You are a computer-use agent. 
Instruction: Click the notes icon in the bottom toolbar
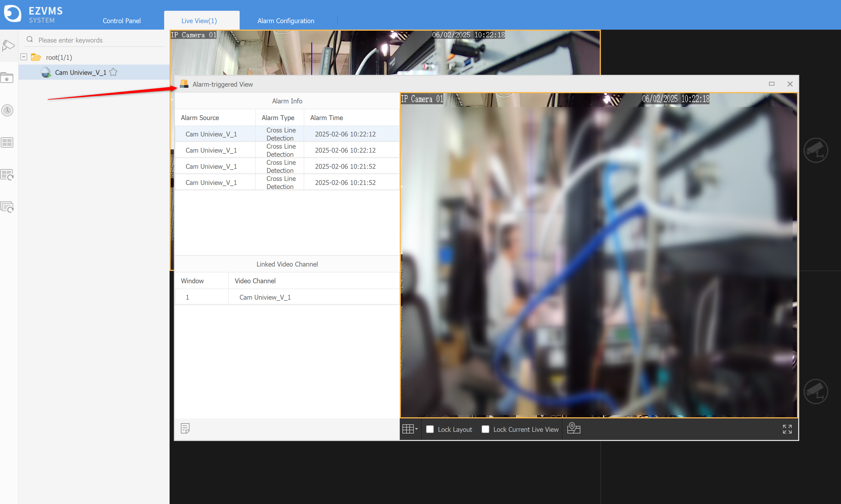coord(185,428)
